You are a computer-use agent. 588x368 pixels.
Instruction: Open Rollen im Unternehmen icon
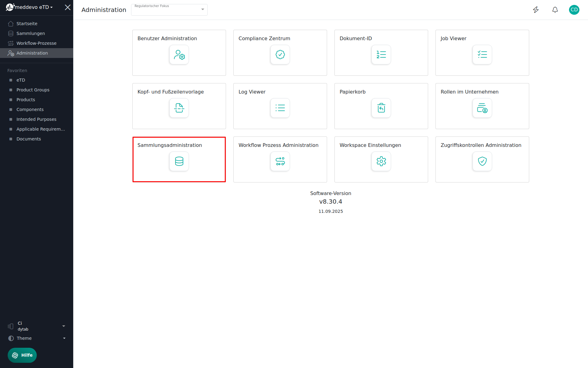(482, 108)
